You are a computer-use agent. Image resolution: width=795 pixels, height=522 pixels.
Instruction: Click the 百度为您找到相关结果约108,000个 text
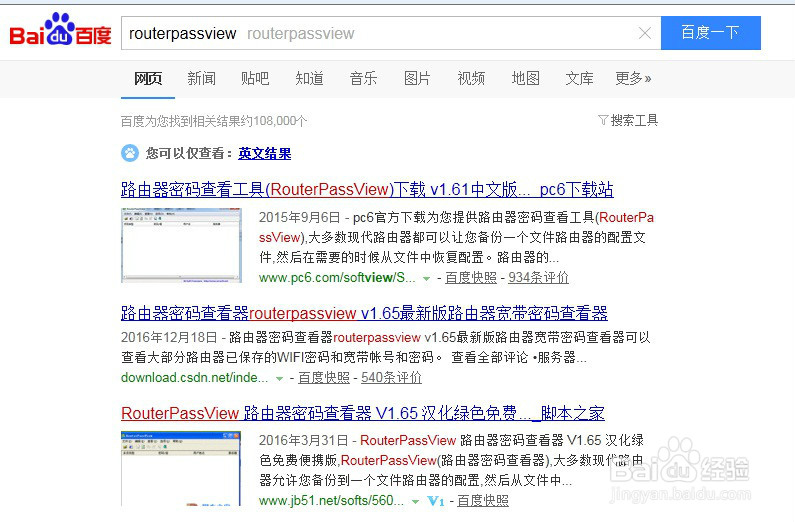pyautogui.click(x=214, y=121)
